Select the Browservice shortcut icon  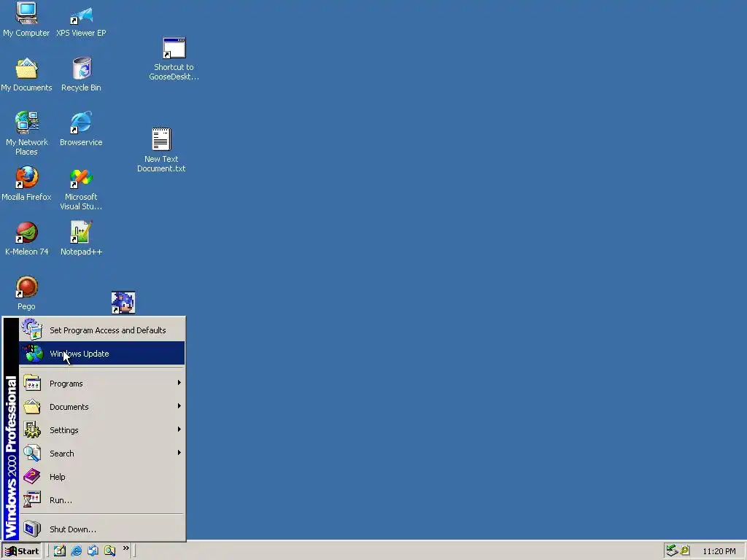point(81,128)
